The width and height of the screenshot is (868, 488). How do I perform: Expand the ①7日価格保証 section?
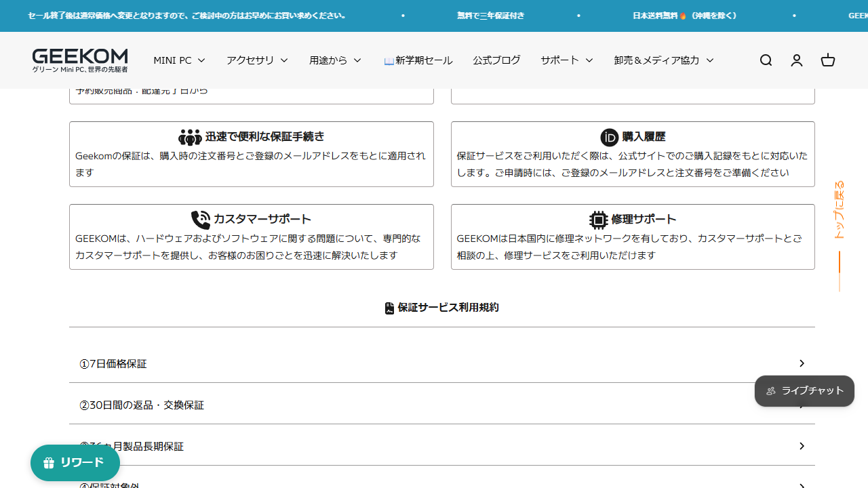coord(442,364)
